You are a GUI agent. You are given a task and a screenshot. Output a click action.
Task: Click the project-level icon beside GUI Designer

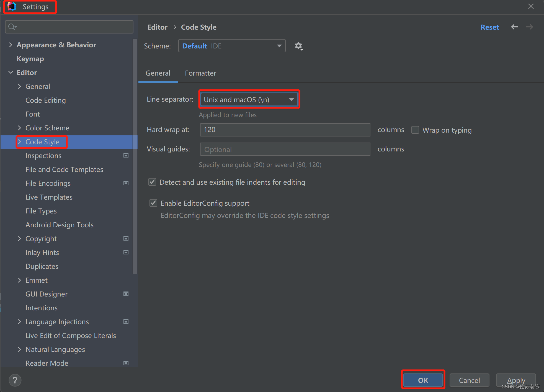(x=126, y=294)
